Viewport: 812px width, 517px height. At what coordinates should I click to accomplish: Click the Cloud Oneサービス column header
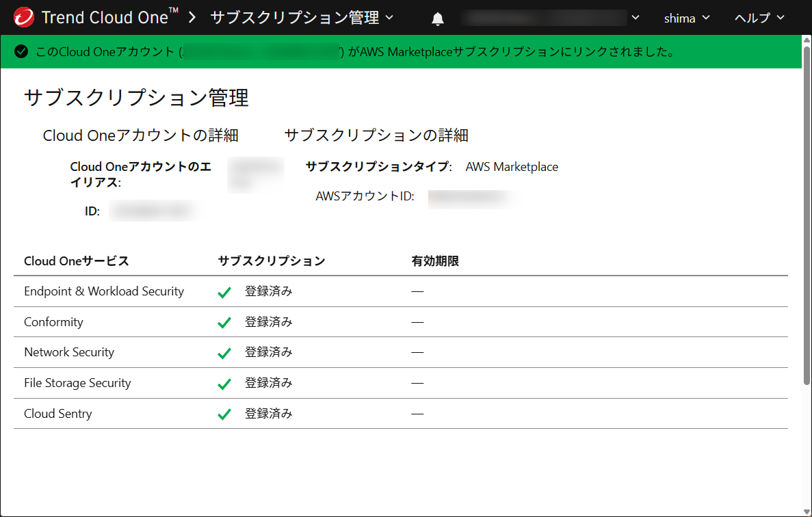76,261
